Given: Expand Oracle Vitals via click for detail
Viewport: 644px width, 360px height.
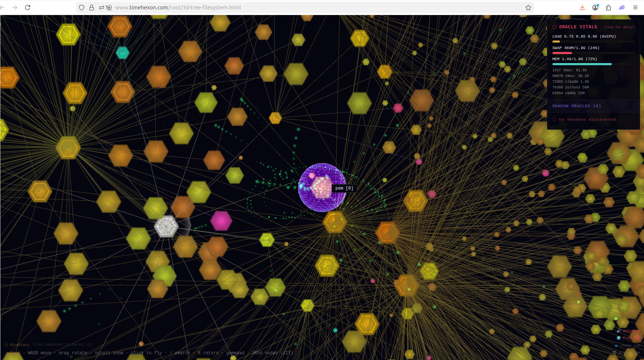Looking at the screenshot, I should (619, 27).
